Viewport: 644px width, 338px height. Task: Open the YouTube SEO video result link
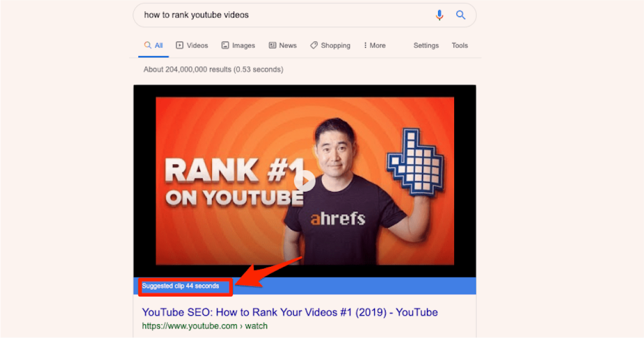pos(290,312)
